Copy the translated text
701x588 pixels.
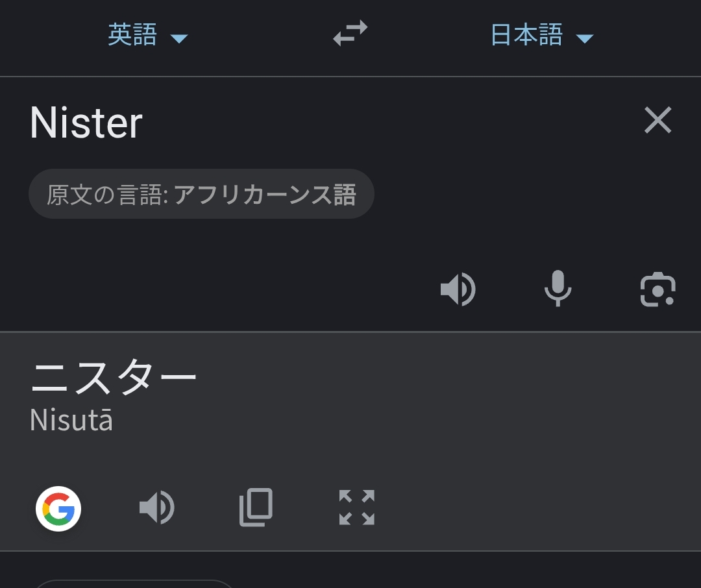pyautogui.click(x=256, y=508)
